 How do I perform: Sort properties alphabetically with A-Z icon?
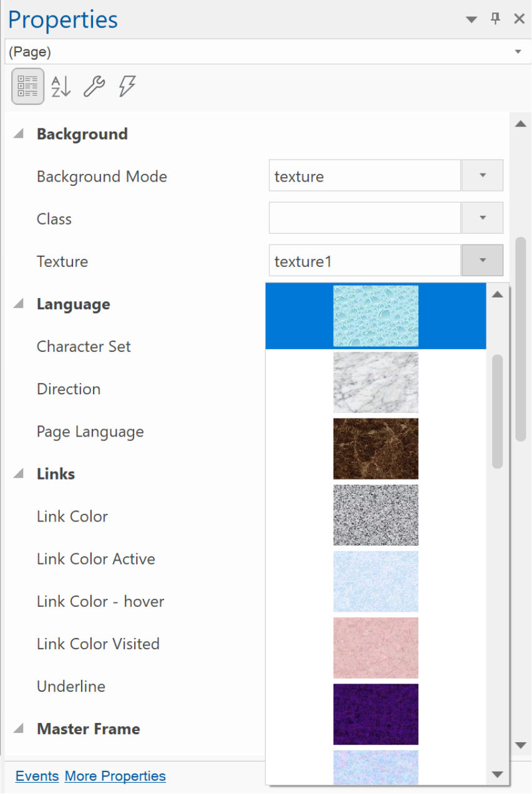coord(61,86)
